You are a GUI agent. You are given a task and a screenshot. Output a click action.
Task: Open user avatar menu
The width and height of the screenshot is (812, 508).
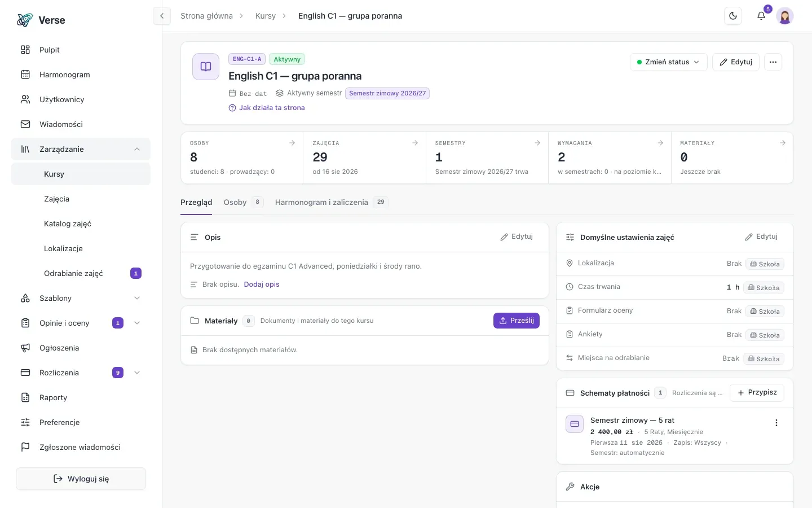[x=785, y=16]
